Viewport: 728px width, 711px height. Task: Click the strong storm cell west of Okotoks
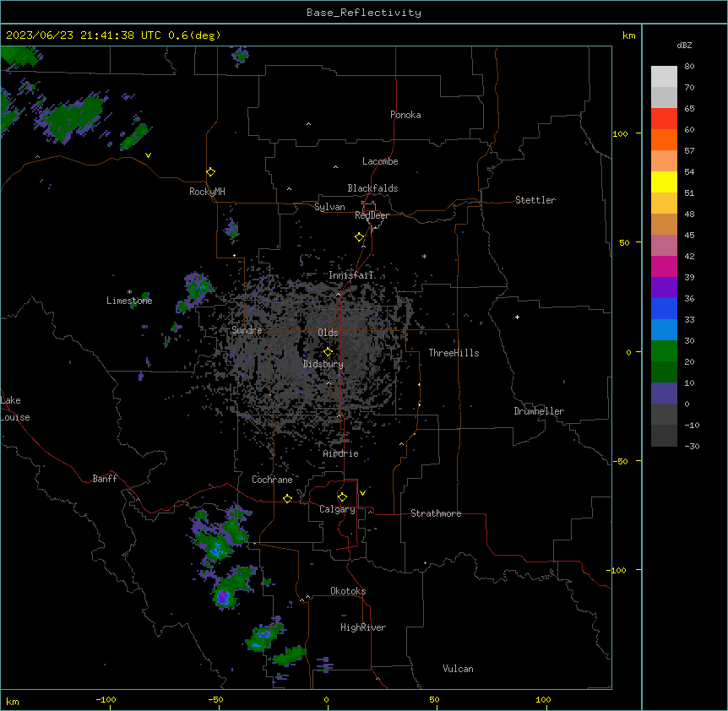(223, 596)
